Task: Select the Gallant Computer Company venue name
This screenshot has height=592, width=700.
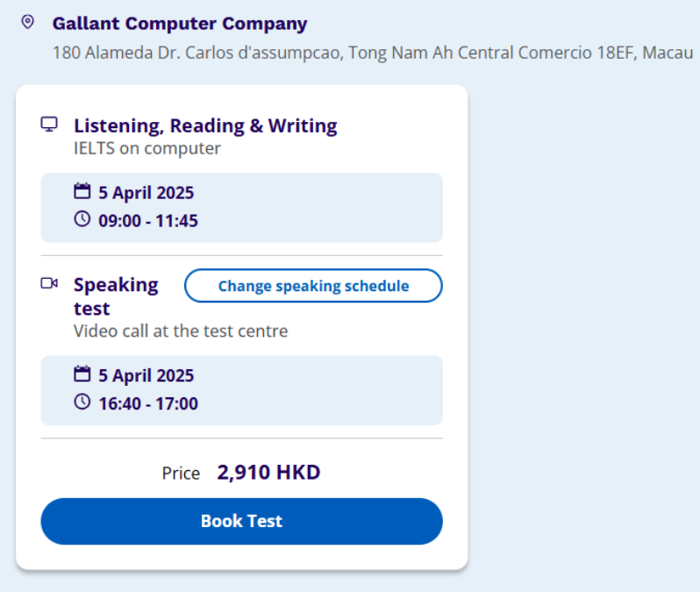Action: [x=180, y=24]
